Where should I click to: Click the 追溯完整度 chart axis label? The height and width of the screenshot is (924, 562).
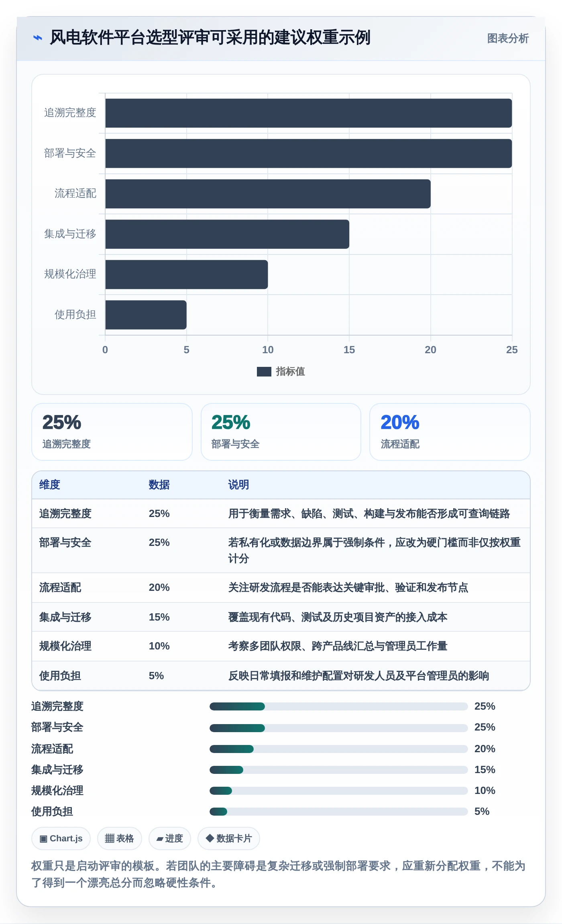[x=70, y=113]
